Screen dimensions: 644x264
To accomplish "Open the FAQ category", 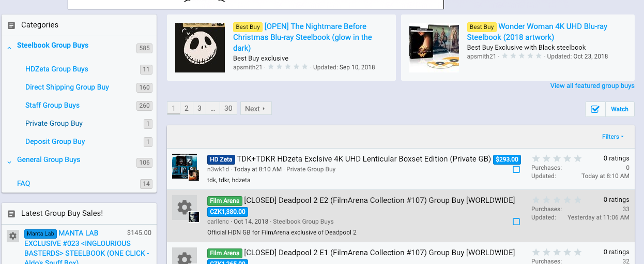I will (x=24, y=183).
